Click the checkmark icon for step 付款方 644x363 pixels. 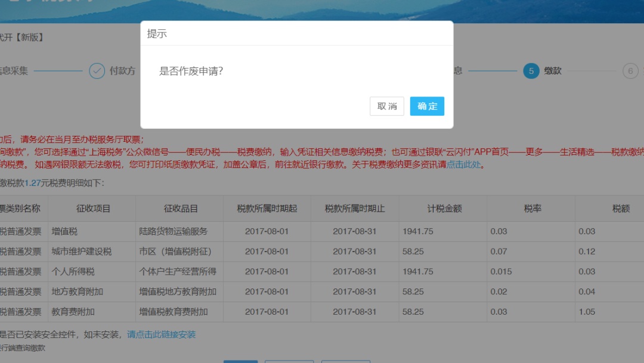coord(97,71)
